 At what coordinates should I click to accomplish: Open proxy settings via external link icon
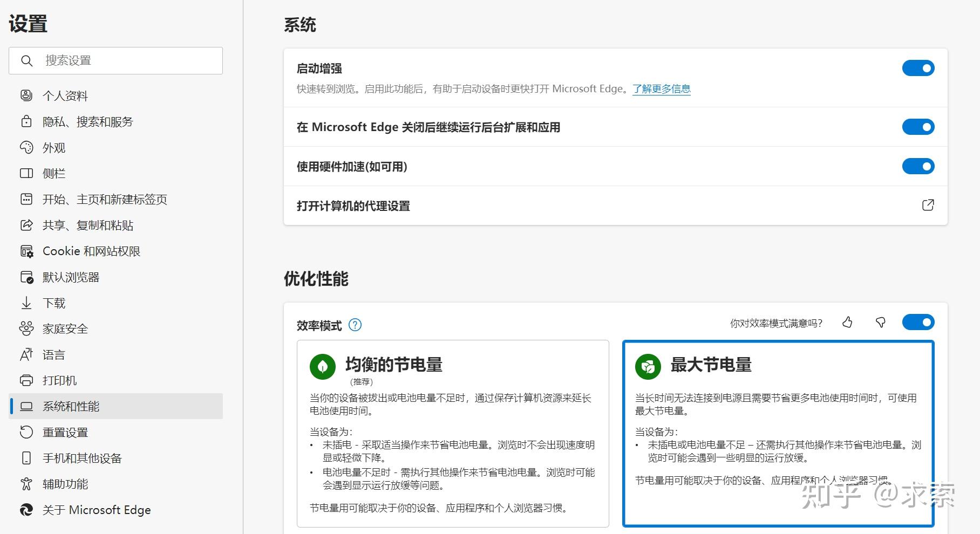(x=928, y=205)
